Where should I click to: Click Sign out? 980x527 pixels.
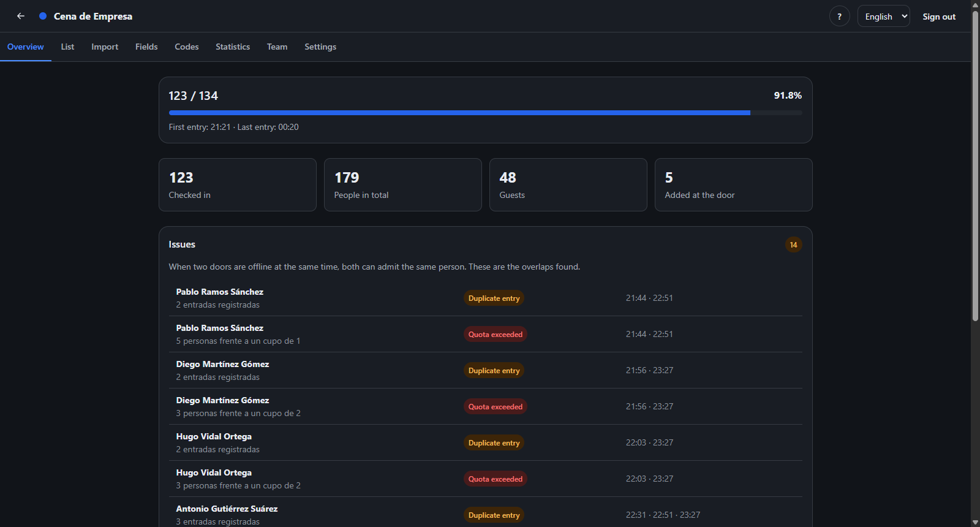point(939,17)
